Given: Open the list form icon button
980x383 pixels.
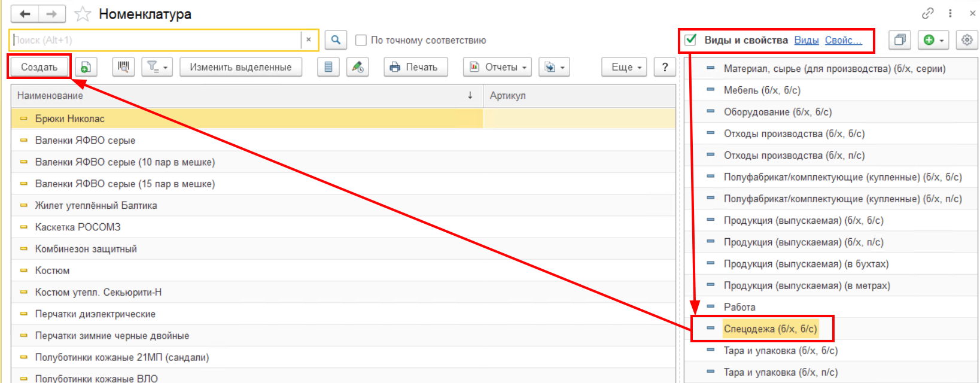Looking at the screenshot, I should [328, 67].
